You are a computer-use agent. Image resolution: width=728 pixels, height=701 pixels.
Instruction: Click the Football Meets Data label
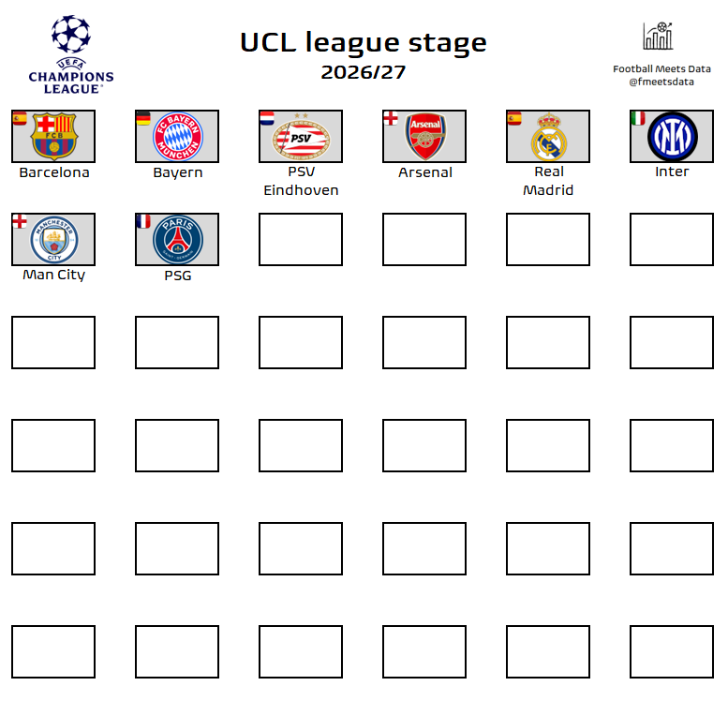661,68
